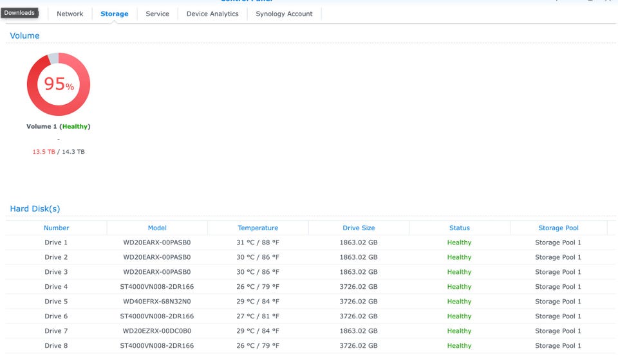This screenshot has height=364, width=618.
Task: Click the 95% volume usage donut chart
Action: tap(58, 84)
